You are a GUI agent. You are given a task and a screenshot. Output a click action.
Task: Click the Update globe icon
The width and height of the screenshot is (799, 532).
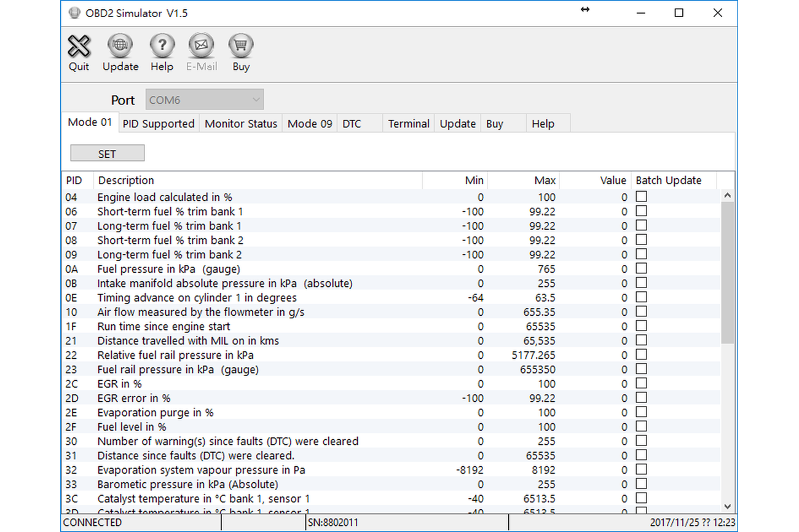(120, 46)
